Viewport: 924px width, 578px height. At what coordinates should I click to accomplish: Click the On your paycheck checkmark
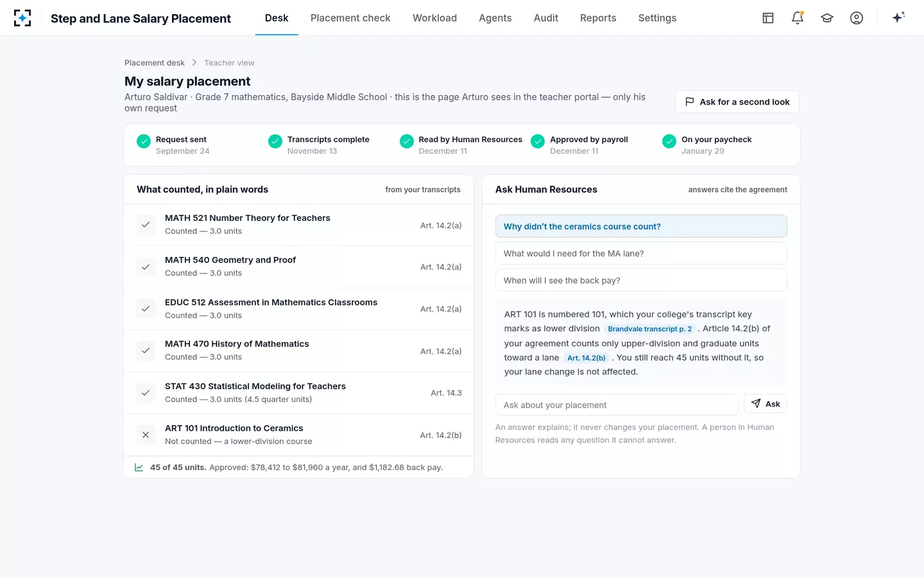click(669, 141)
